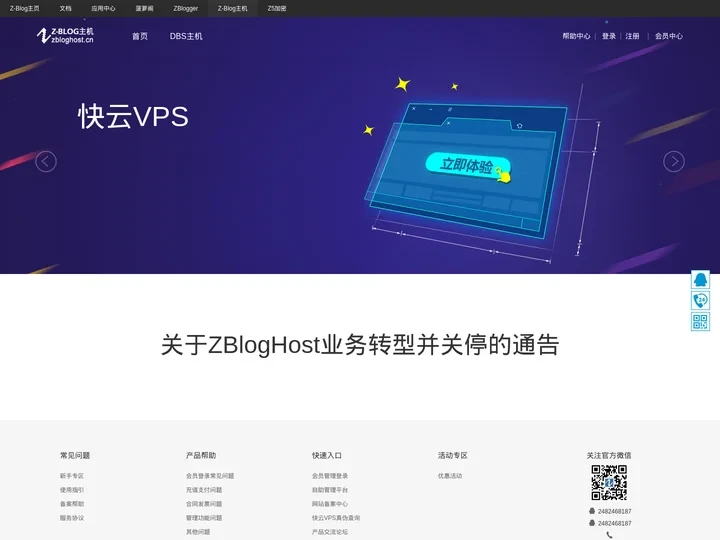Click the 登录 link

tap(609, 36)
